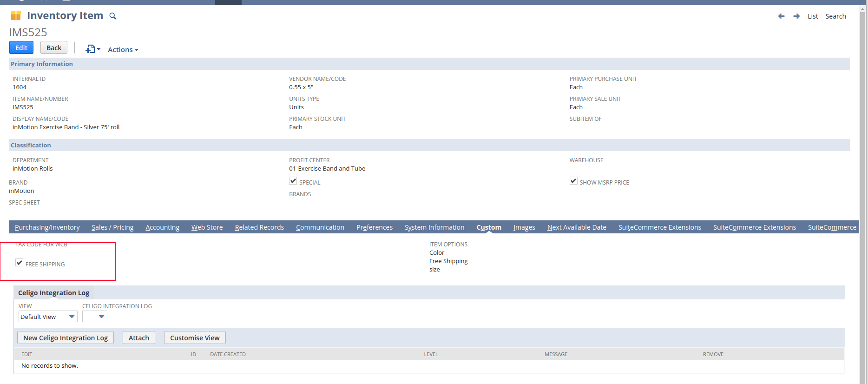Image resolution: width=868 pixels, height=384 pixels.
Task: Go to next record with right arrow
Action: [796, 16]
